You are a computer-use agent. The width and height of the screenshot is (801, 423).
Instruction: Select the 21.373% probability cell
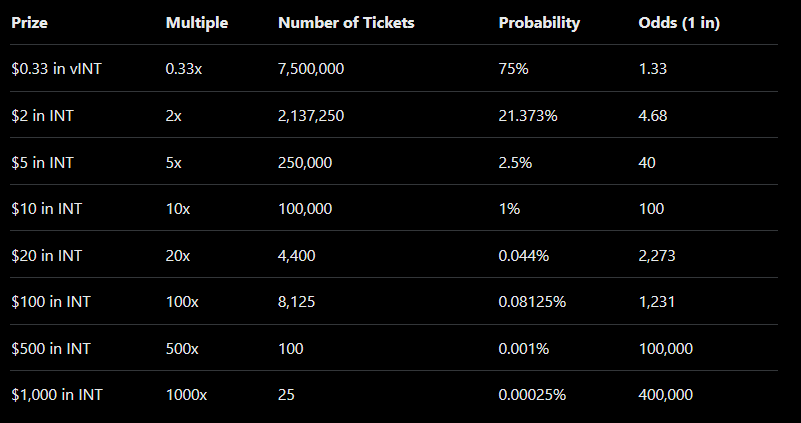point(528,115)
